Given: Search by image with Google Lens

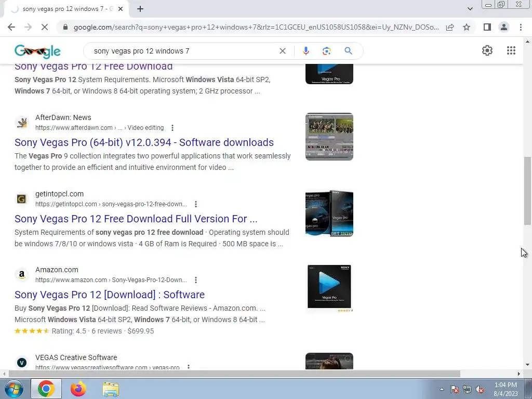Looking at the screenshot, I should click(326, 51).
